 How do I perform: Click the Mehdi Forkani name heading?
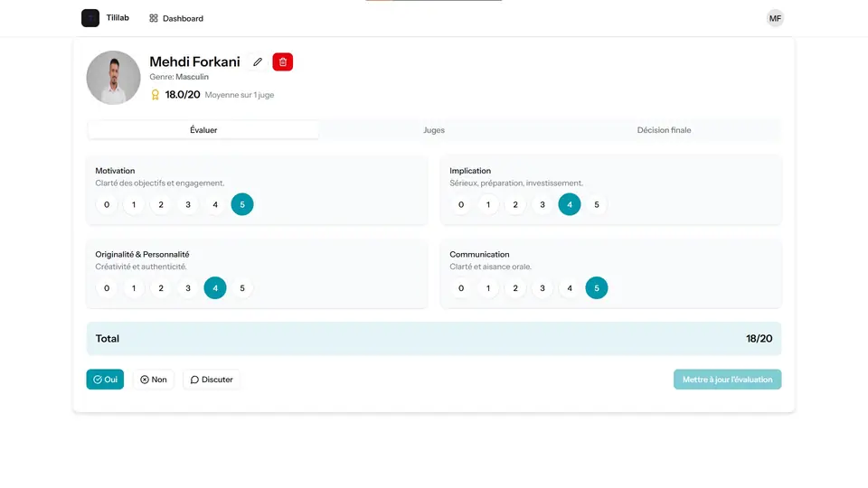(195, 61)
